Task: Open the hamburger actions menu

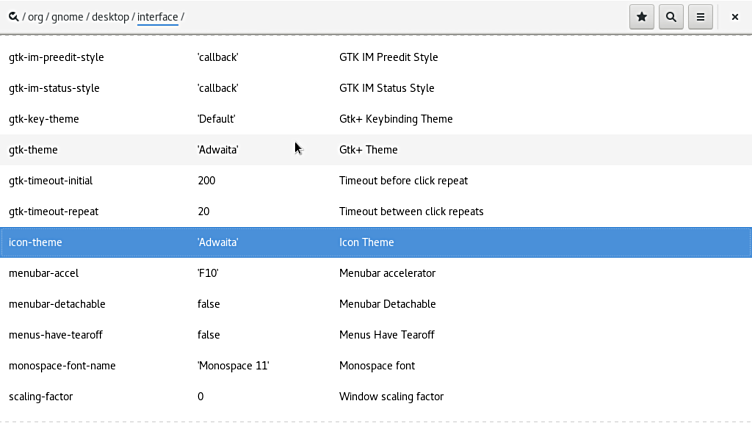Action: coord(701,17)
